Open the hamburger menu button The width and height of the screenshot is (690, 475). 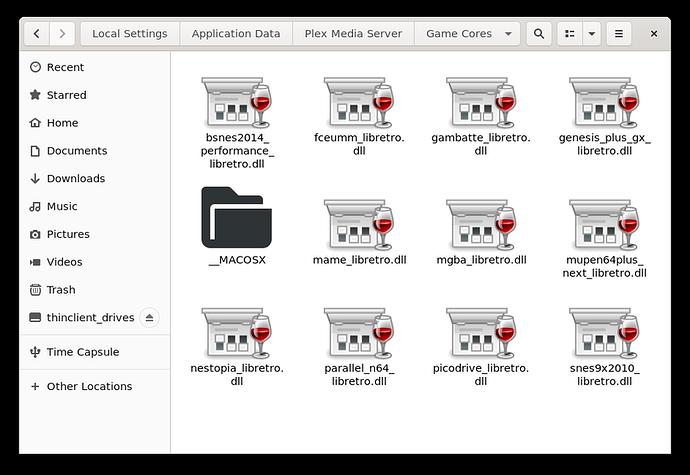click(619, 34)
